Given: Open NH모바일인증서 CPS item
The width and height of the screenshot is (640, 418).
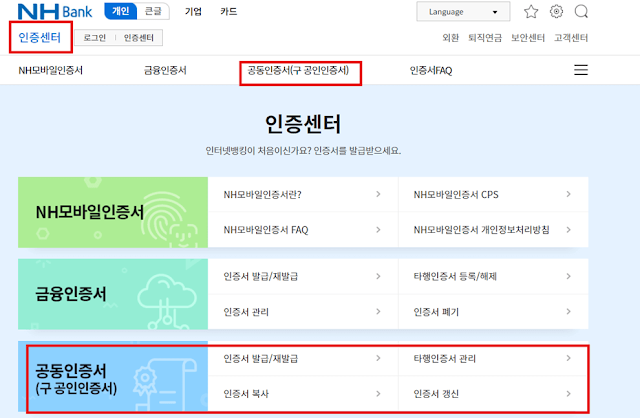Looking at the screenshot, I should point(493,194).
